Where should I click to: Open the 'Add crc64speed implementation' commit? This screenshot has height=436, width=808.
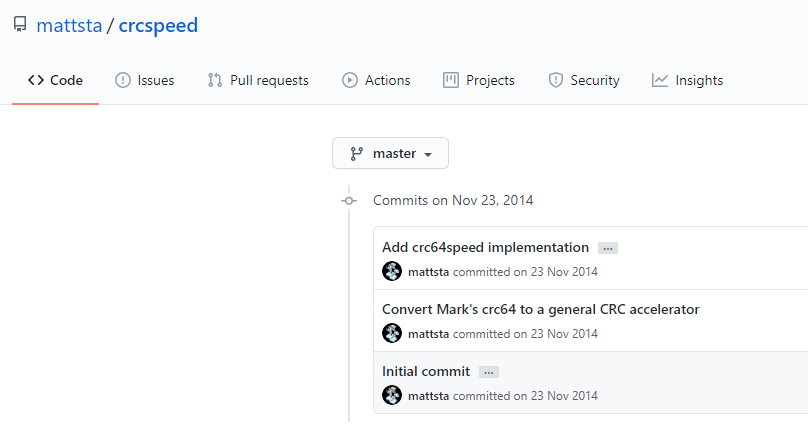485,247
